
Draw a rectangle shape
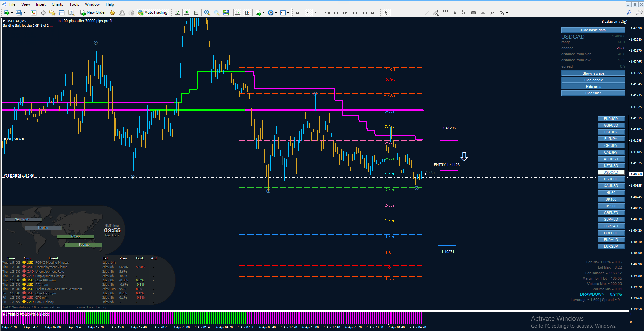click(473, 13)
